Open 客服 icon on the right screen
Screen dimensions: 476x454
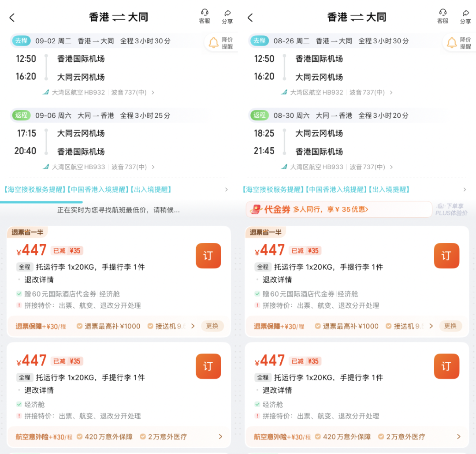tap(442, 17)
